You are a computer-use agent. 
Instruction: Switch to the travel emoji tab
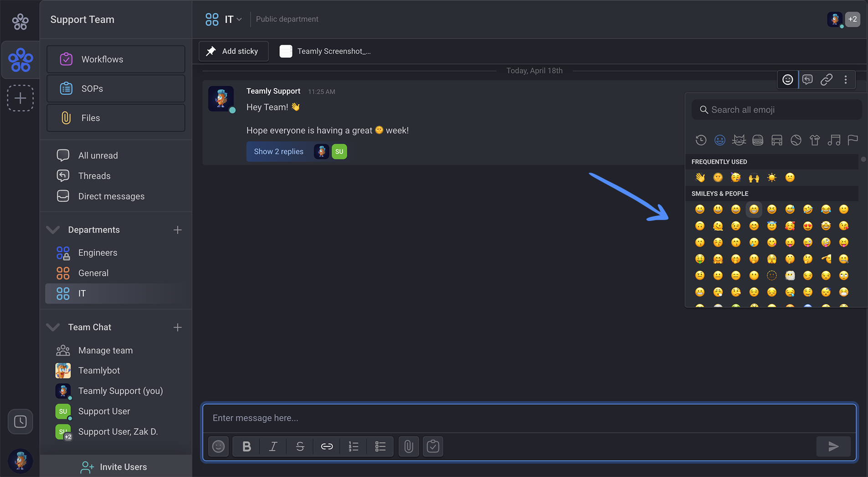(777, 140)
